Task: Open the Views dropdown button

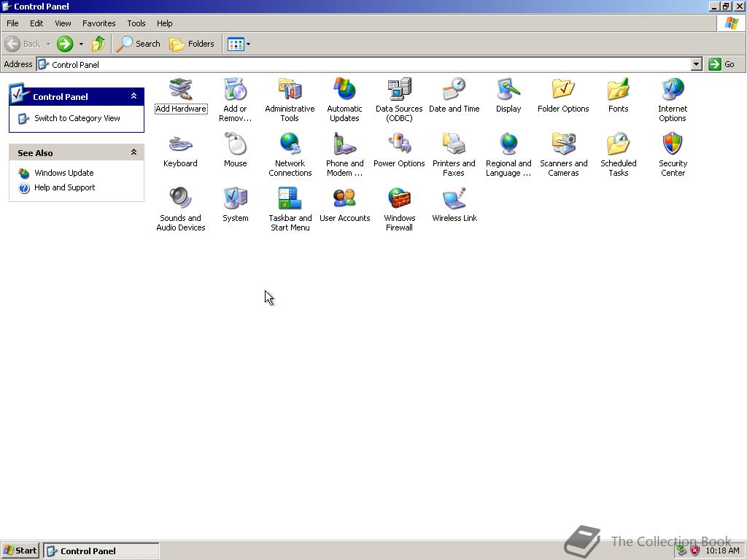Action: (239, 44)
